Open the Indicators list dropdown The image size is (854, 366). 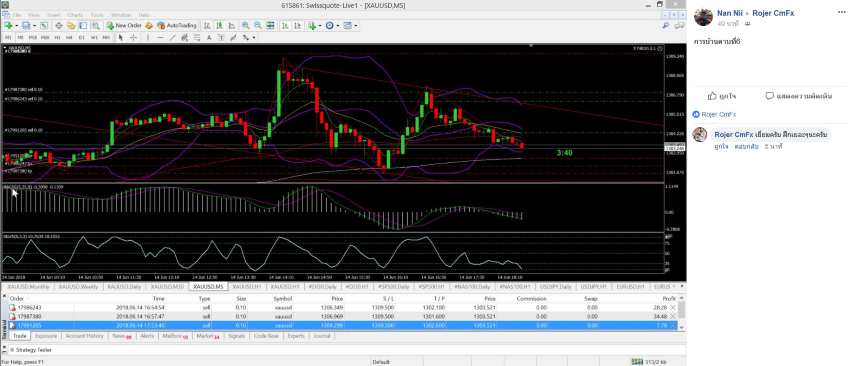coord(313,26)
